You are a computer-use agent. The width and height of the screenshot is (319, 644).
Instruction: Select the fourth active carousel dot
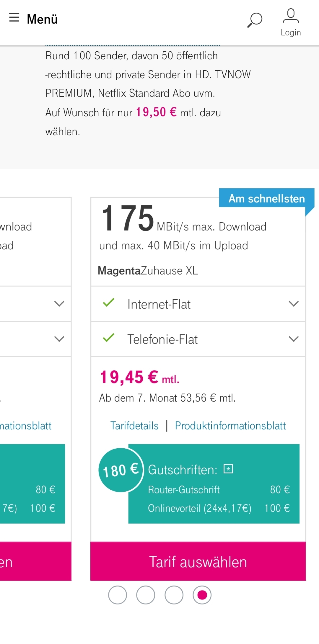pos(202,595)
